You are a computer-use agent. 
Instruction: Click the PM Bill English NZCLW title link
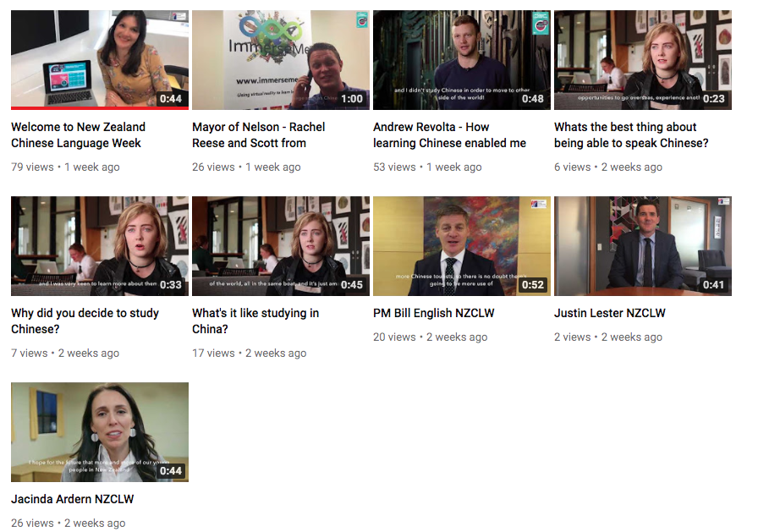coord(434,313)
